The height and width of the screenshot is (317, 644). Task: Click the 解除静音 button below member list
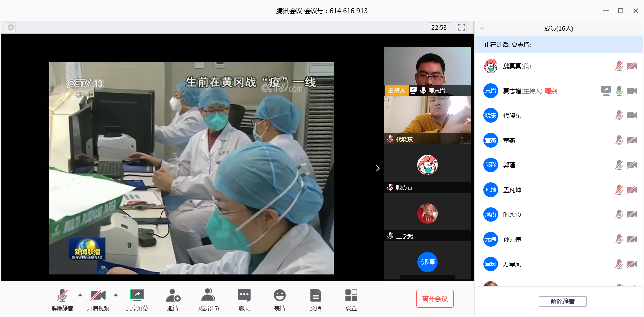pyautogui.click(x=562, y=301)
